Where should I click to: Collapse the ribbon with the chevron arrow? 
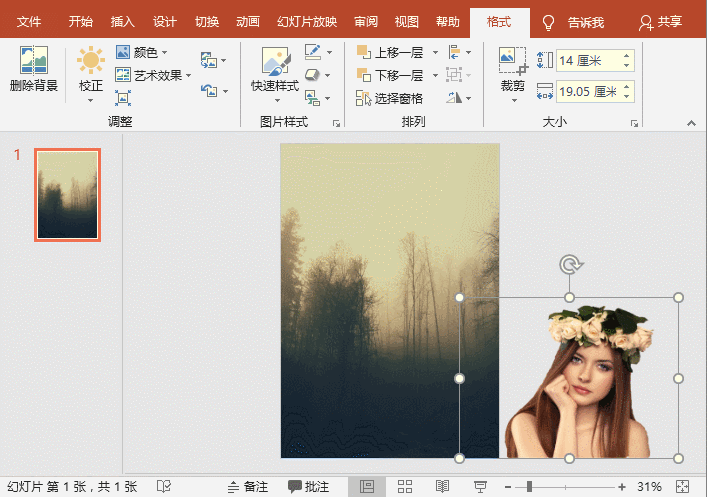[691, 122]
